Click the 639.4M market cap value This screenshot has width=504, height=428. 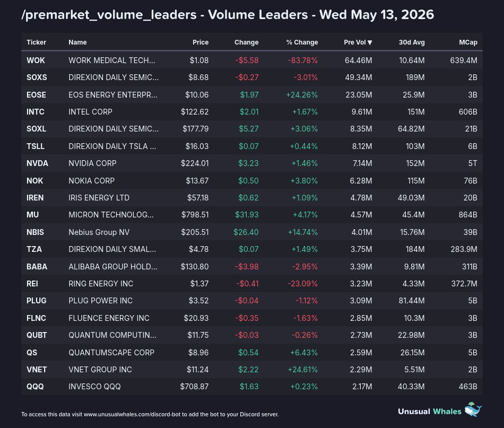464,60
